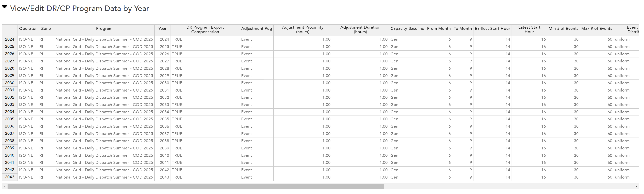This screenshot has height=194, width=644.
Task: Select row header 2027
Action: (10, 61)
